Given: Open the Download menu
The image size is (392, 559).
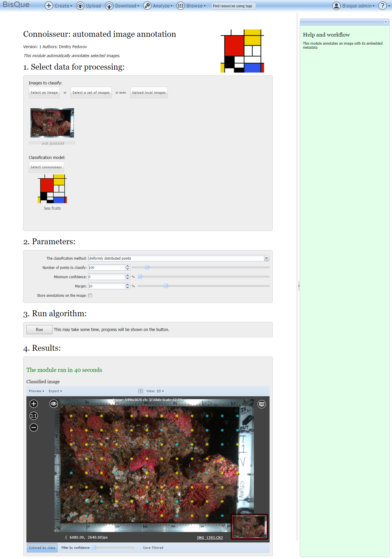Looking at the screenshot, I should [x=122, y=6].
